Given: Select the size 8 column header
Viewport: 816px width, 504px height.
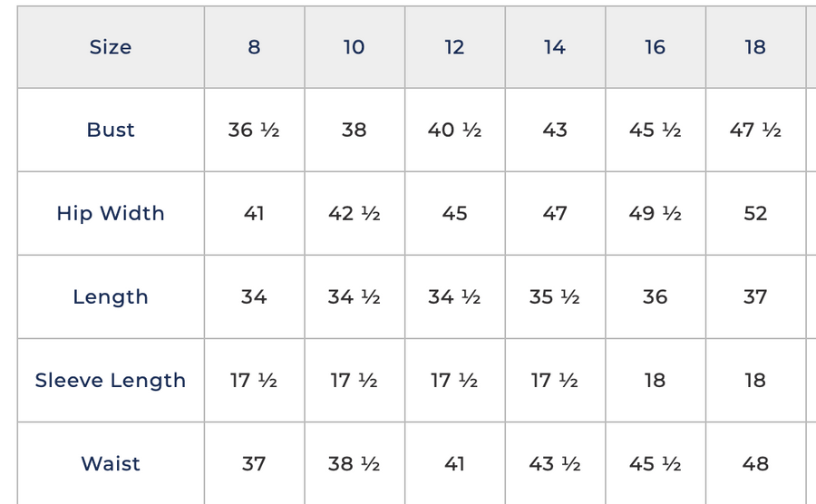Looking at the screenshot, I should (x=254, y=47).
